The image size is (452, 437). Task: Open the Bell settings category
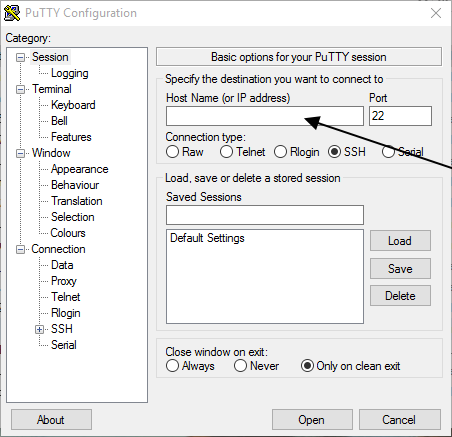click(59, 121)
